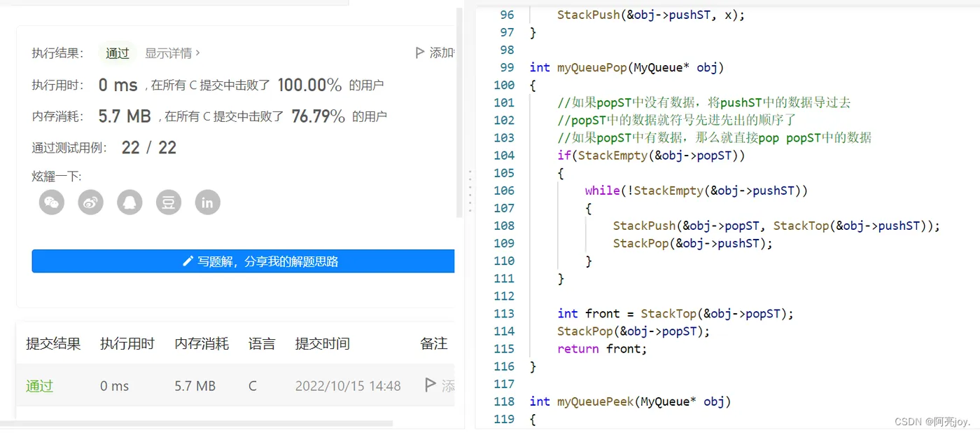Share result via the WeChat icon
The width and height of the screenshot is (980, 433).
coord(51,202)
